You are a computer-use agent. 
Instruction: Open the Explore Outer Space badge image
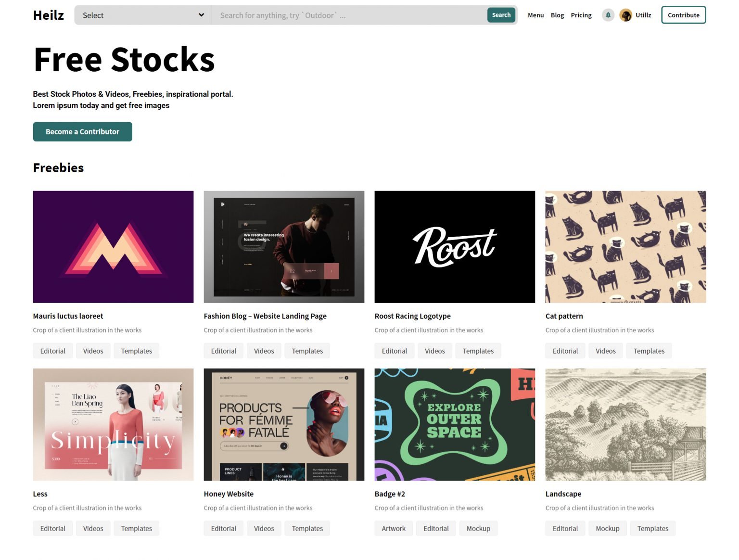pyautogui.click(x=455, y=424)
